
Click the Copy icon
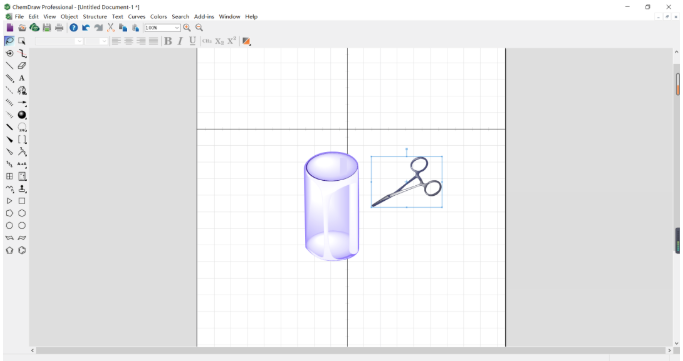tap(123, 27)
